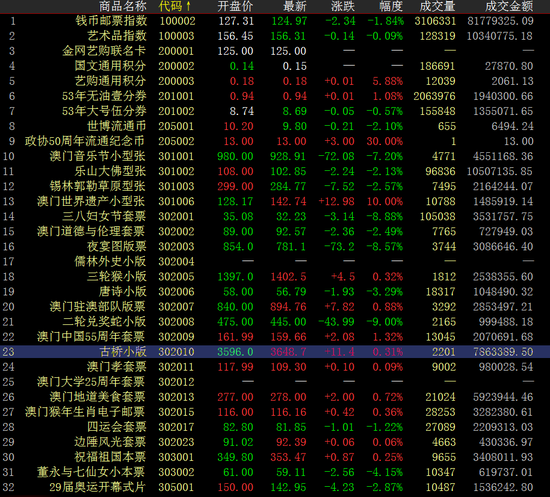550x497 pixels.
Task: Click the 成交金额 column header
Action: (509, 6)
